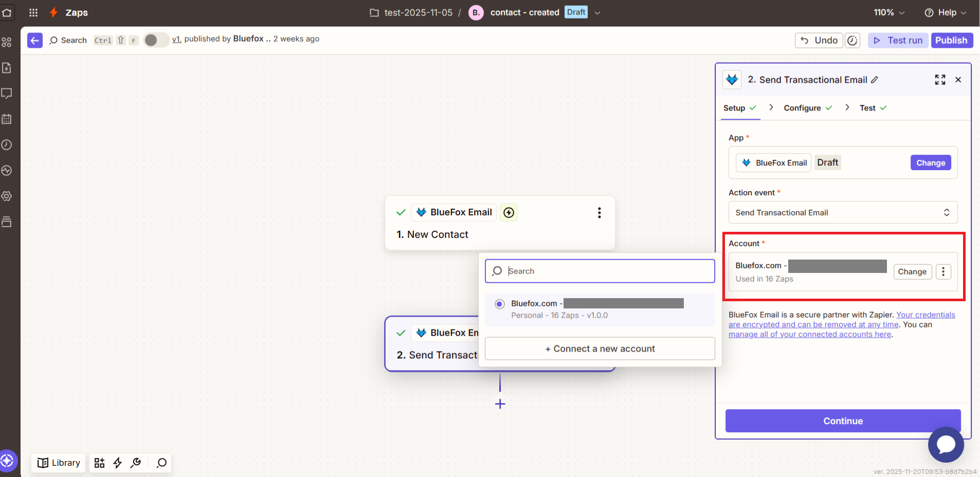The image size is (980, 477).
Task: Open the Help menu
Action: [x=946, y=12]
